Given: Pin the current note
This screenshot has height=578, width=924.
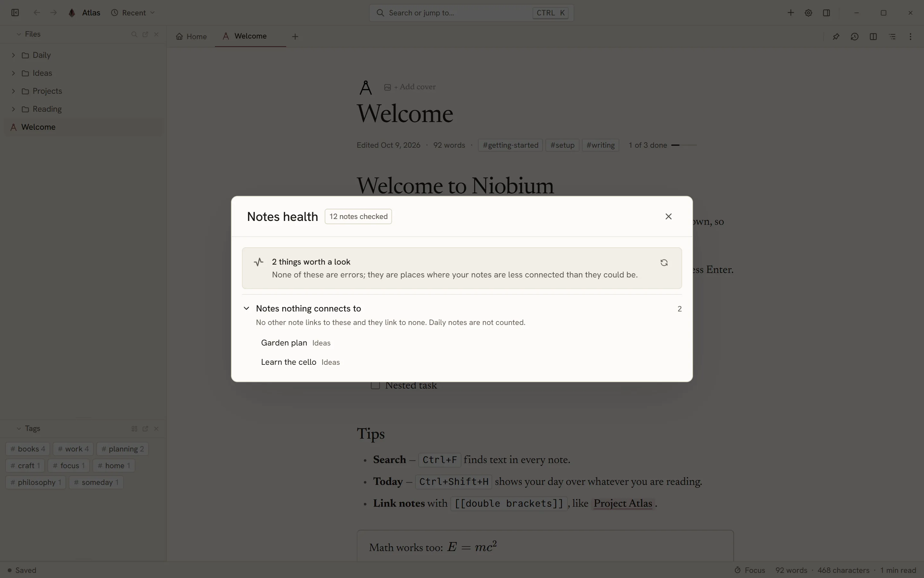Looking at the screenshot, I should click(x=836, y=36).
